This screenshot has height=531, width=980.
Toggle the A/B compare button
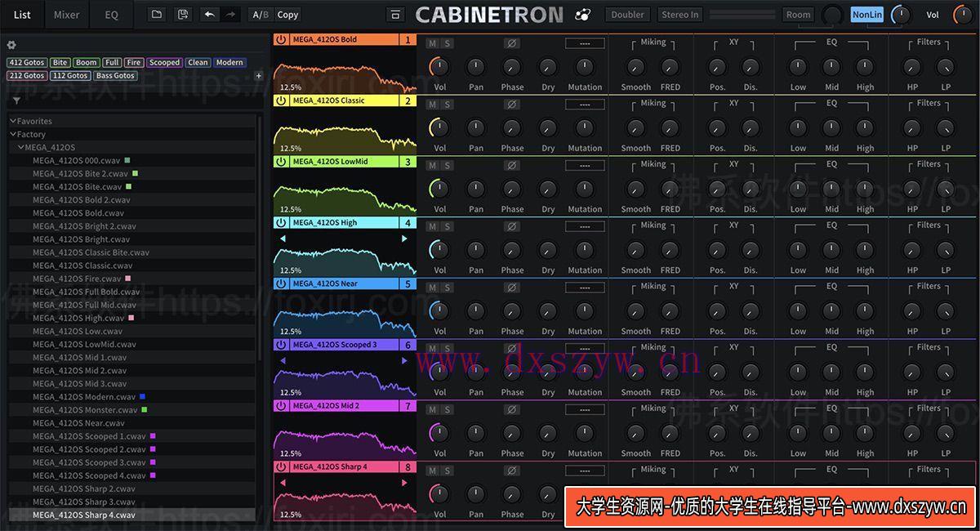point(260,15)
